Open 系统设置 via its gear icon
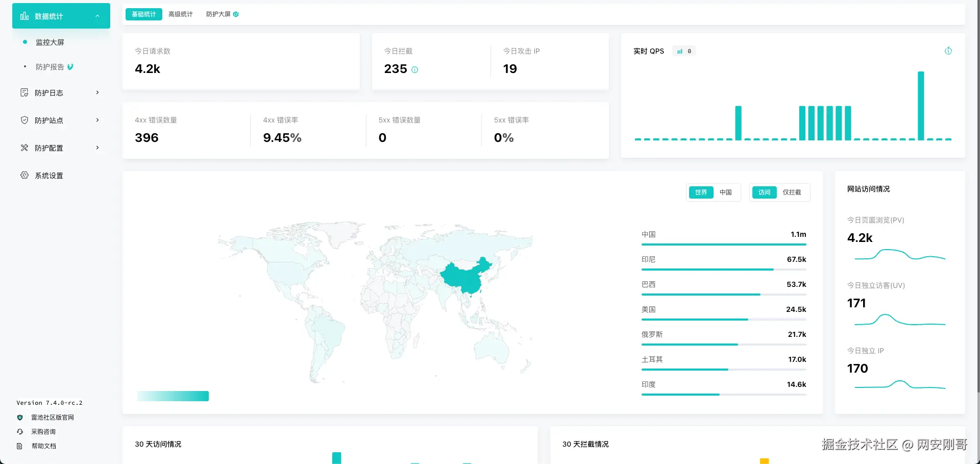Viewport: 980px width, 464px height. (24, 176)
